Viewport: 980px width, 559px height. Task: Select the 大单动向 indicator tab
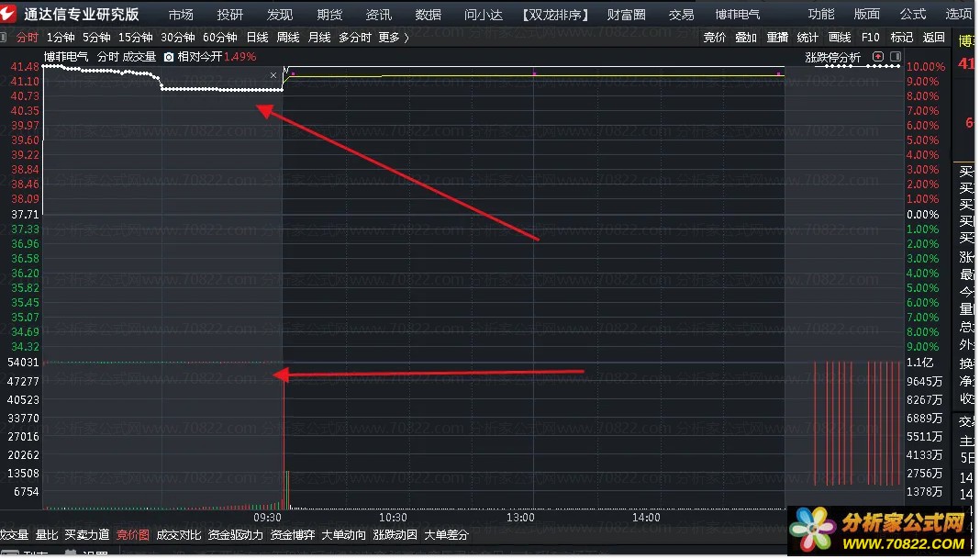coord(344,535)
